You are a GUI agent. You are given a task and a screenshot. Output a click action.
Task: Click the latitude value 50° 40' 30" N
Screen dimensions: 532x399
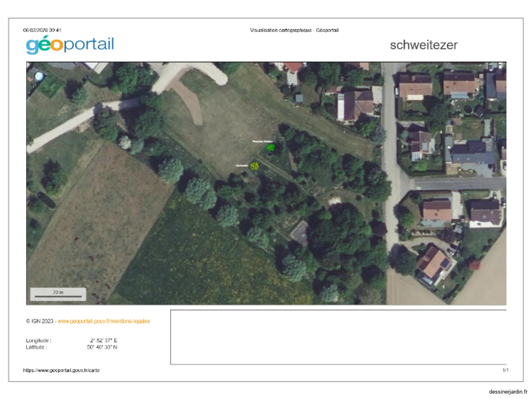click(x=102, y=347)
